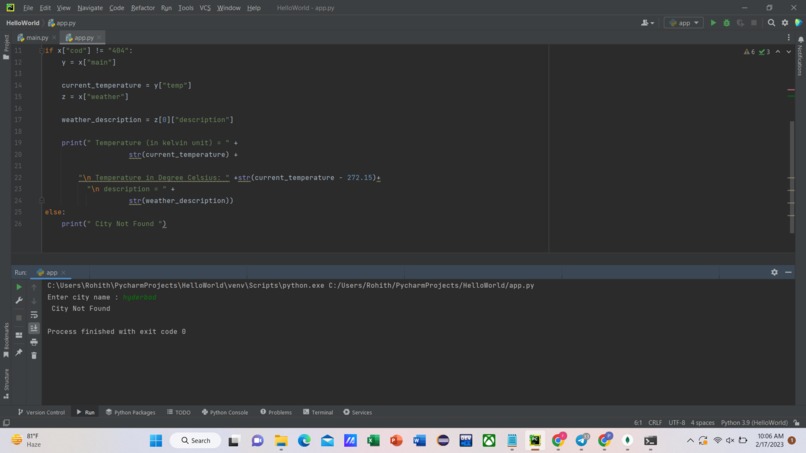Hide the Run tool window
806x453 pixels.
tap(788, 272)
